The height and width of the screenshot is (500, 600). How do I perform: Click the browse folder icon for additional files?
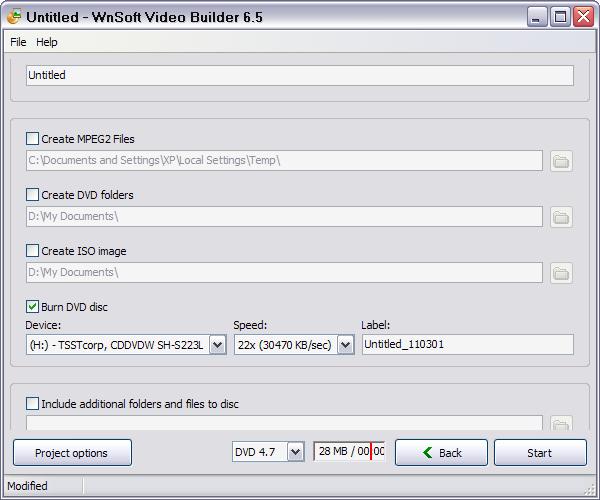(x=561, y=424)
